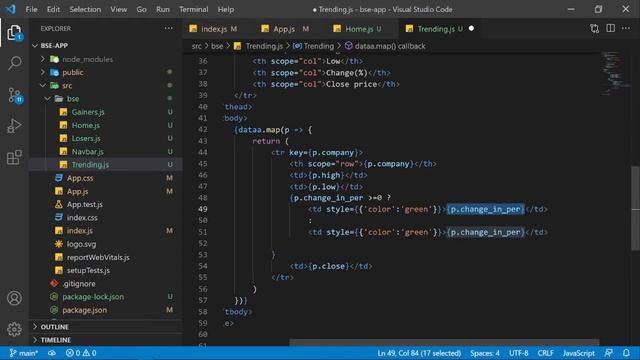Click the logo.svg file icon
640x360 pixels.
(59, 244)
